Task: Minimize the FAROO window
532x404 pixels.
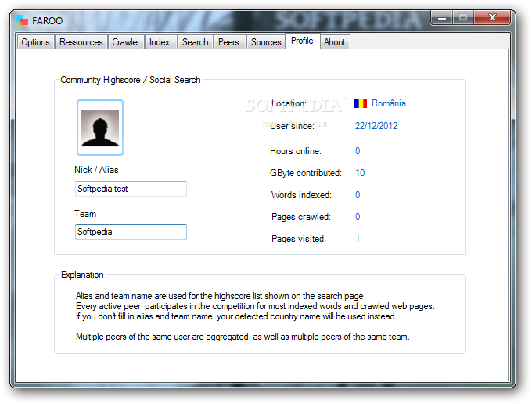Action: (x=442, y=18)
